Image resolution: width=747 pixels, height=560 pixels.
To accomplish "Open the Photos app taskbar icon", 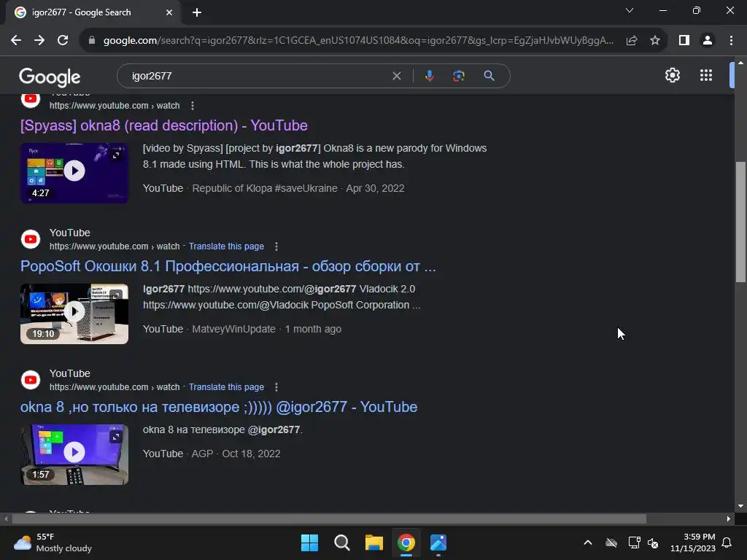I will [438, 542].
